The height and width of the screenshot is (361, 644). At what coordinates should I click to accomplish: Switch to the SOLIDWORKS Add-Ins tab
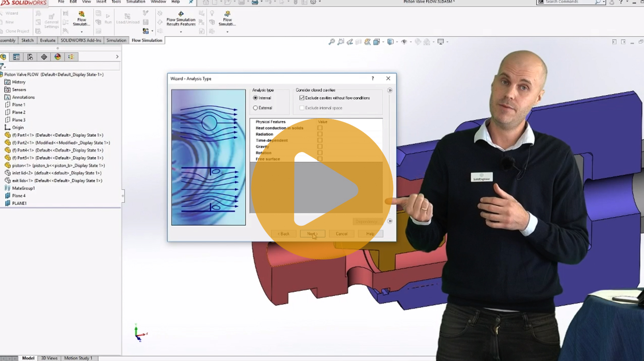click(81, 40)
